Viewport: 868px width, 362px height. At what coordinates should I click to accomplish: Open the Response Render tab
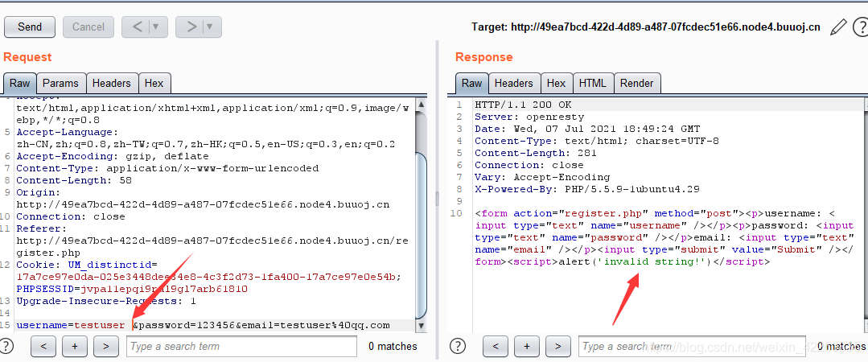(636, 83)
